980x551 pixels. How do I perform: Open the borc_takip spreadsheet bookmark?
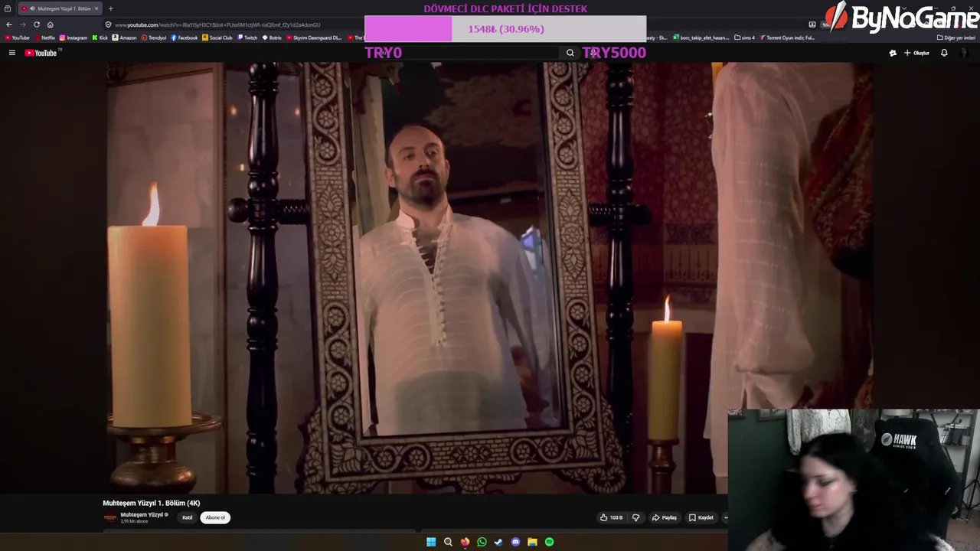tap(701, 37)
